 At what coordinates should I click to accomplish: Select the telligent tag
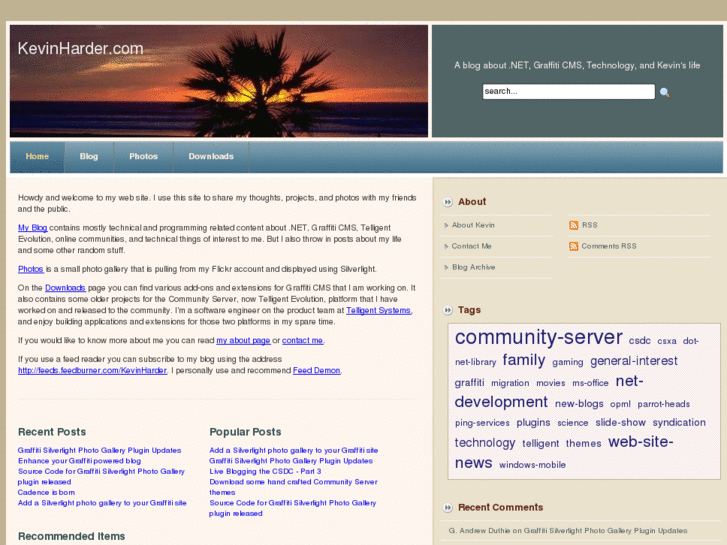(541, 443)
